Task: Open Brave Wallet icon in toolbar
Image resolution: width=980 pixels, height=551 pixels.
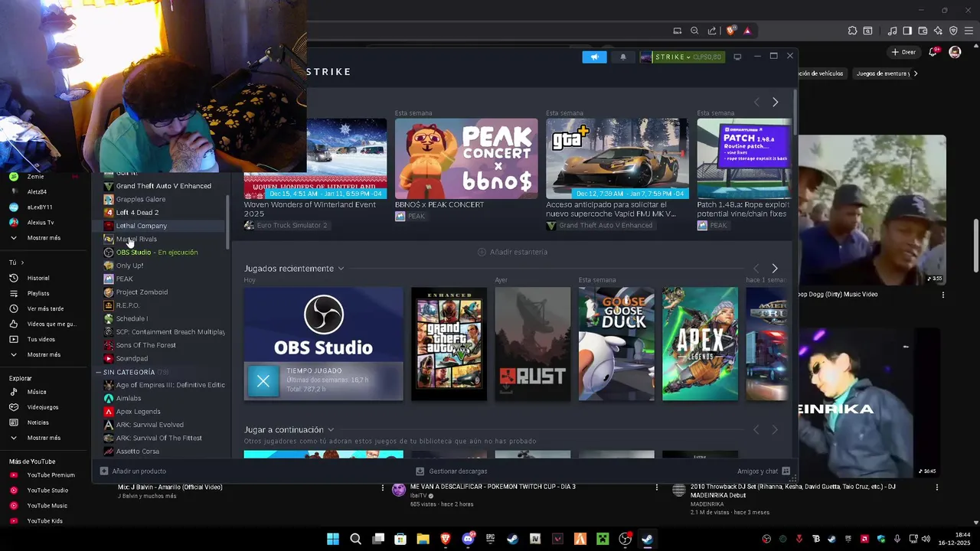Action: point(923,31)
